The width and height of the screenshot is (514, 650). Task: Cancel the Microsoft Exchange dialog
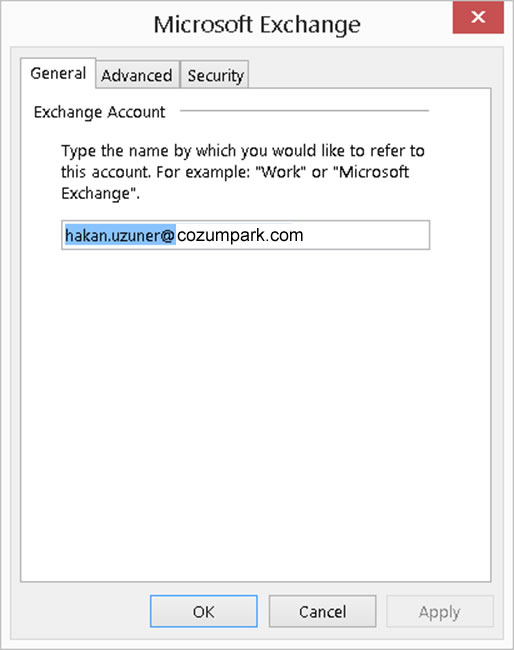pos(322,611)
